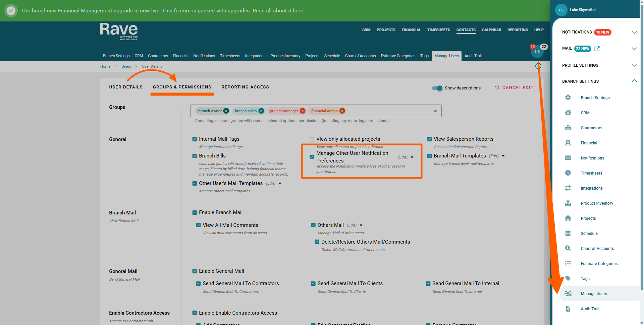Click the LS avatar beside Luke Skywalker
644x325 pixels.
[x=561, y=10]
